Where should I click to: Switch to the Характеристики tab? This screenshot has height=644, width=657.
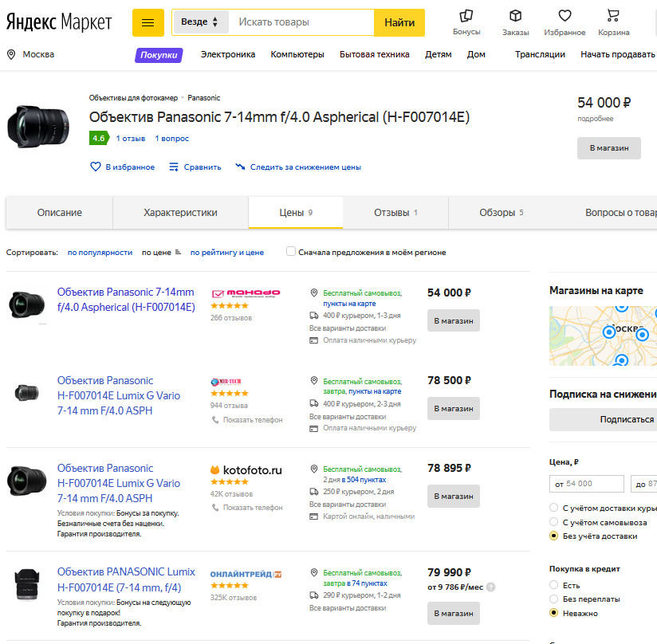[x=180, y=213]
